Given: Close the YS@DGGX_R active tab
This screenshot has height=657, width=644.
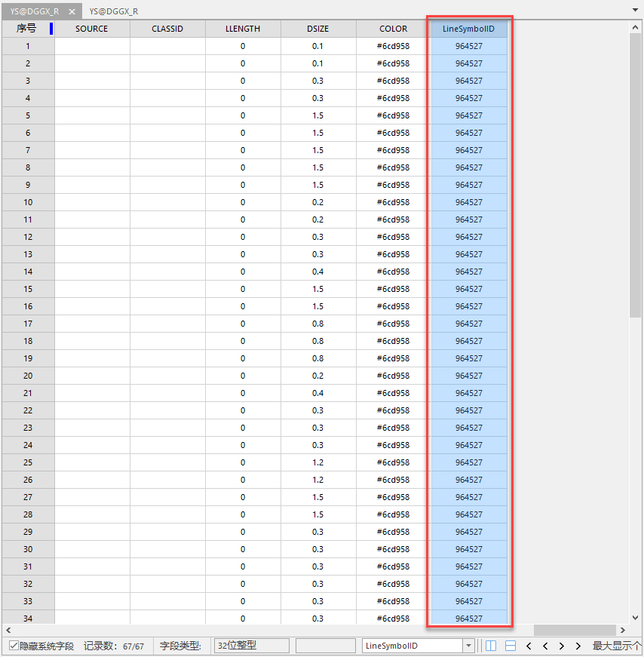Looking at the screenshot, I should [x=72, y=11].
